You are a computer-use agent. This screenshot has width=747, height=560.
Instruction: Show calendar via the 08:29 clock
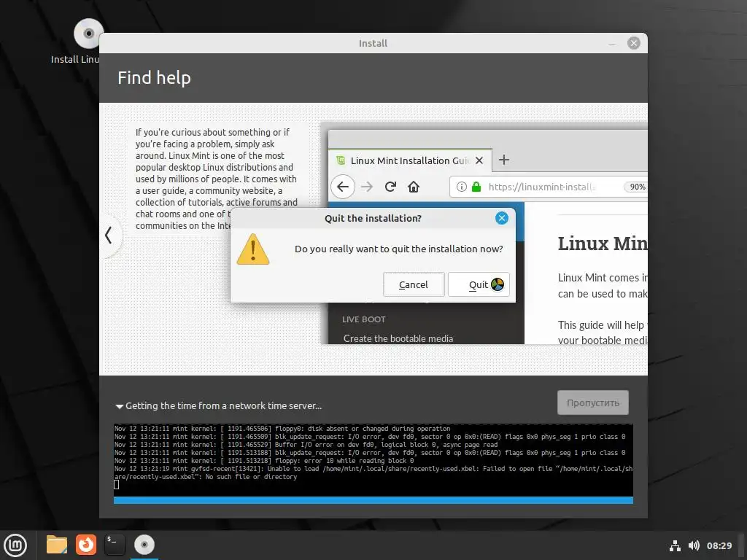(x=719, y=545)
